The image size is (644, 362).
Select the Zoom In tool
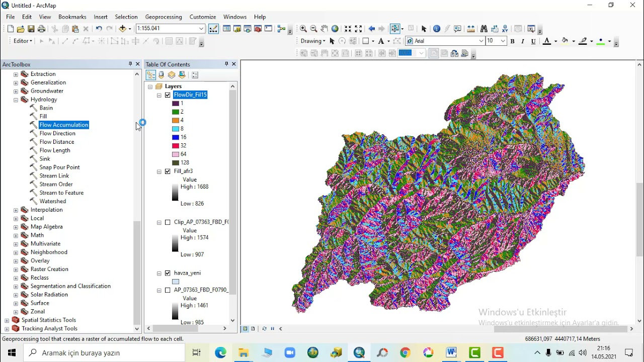click(x=303, y=29)
